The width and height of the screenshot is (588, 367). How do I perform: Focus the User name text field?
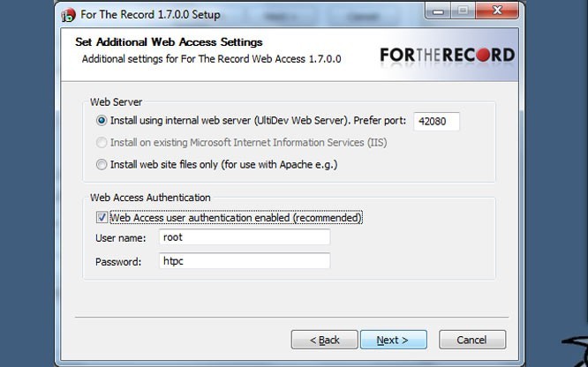point(245,237)
